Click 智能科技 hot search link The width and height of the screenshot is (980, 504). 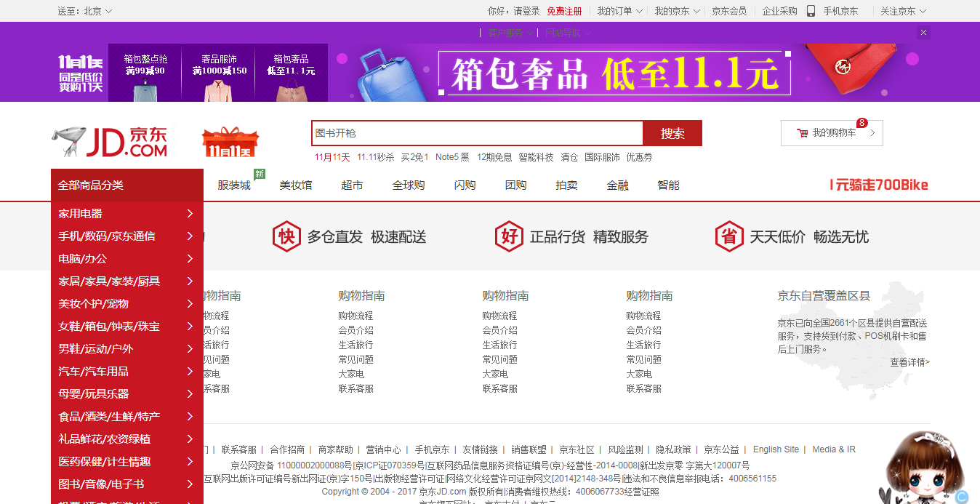pyautogui.click(x=536, y=157)
